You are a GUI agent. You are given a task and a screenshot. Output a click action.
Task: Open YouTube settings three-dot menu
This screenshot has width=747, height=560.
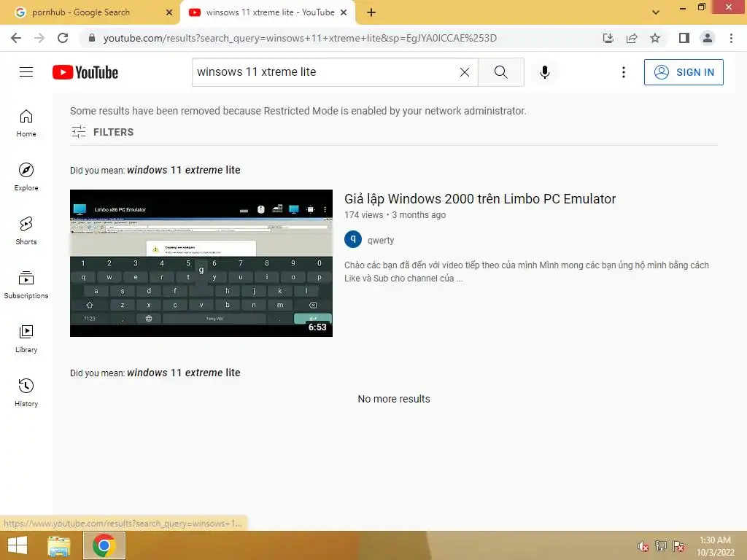pos(623,72)
